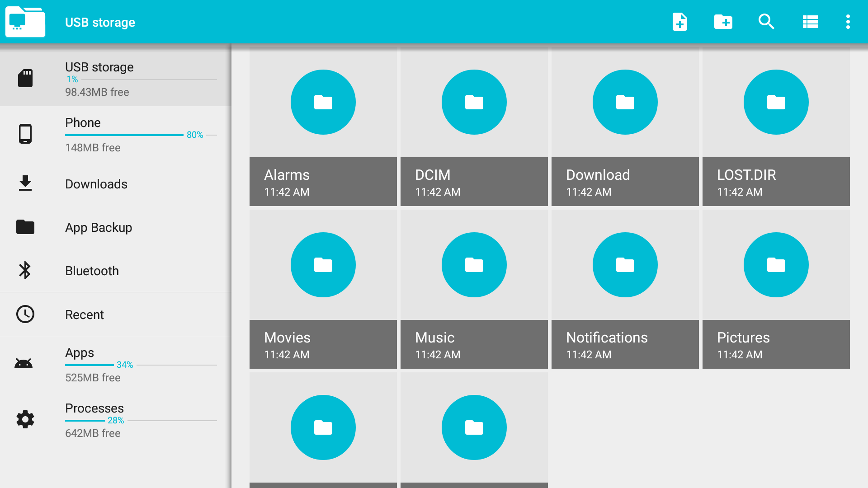The height and width of the screenshot is (488, 868).
Task: Open the Music folder
Action: pos(474,289)
